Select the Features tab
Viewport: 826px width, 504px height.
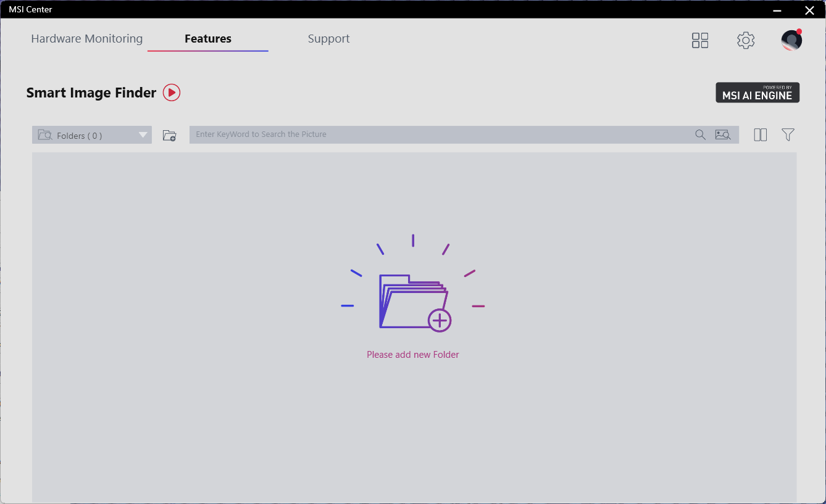coord(208,39)
